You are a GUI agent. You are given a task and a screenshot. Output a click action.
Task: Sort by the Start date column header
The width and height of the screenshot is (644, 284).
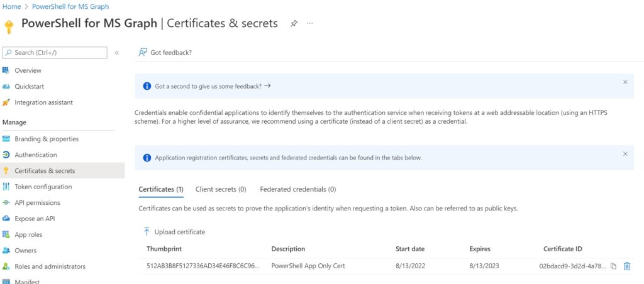[410, 249]
